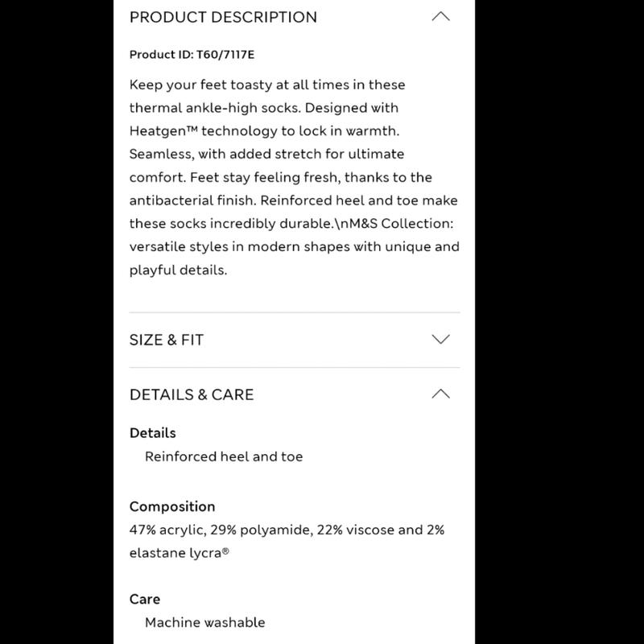Click the Composition subheading
Viewport: 644px width, 644px height.
pos(172,506)
